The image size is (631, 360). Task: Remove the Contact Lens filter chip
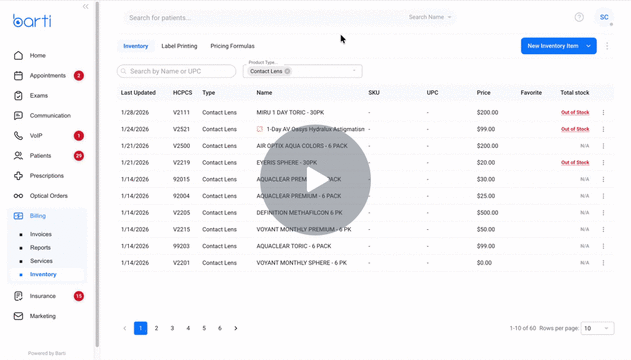point(287,71)
